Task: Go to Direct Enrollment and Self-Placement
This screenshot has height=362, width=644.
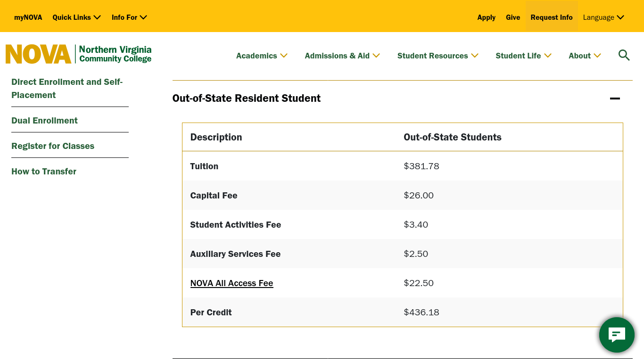Action: [67, 89]
